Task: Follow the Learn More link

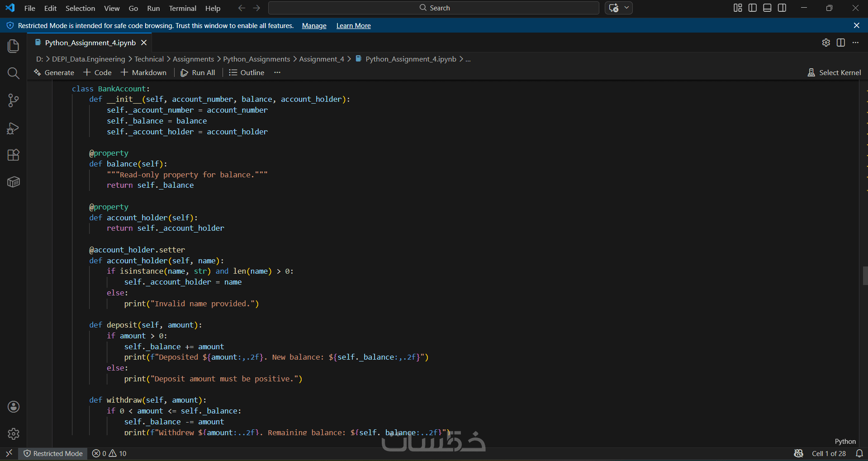Action: [x=353, y=26]
